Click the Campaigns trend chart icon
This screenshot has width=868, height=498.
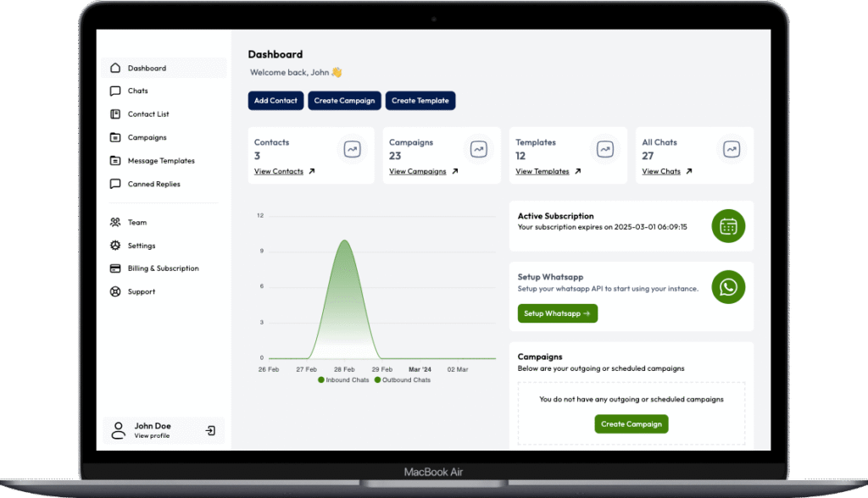click(478, 149)
